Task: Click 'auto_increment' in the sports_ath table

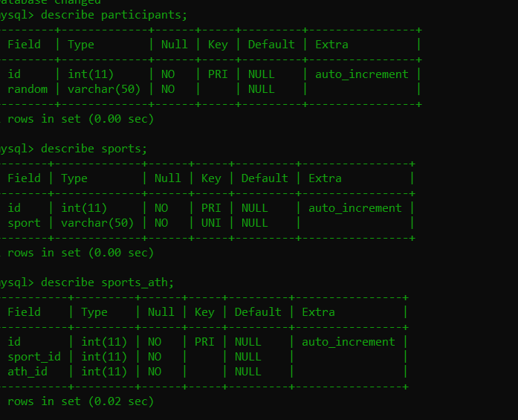Action: pos(349,342)
